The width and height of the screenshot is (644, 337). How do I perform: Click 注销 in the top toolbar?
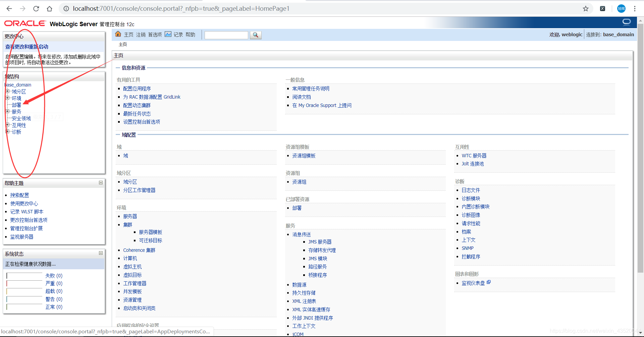point(141,35)
